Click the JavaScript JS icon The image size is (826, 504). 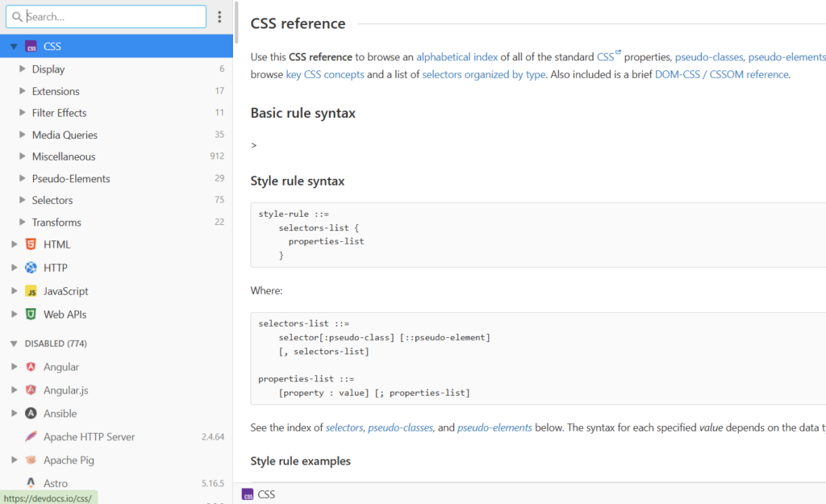pos(31,291)
